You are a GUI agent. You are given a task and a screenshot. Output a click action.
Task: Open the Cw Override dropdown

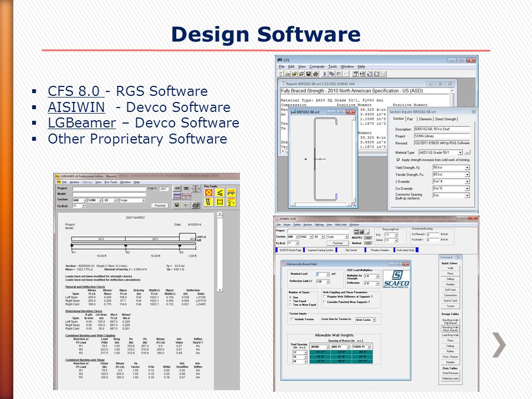click(x=451, y=188)
